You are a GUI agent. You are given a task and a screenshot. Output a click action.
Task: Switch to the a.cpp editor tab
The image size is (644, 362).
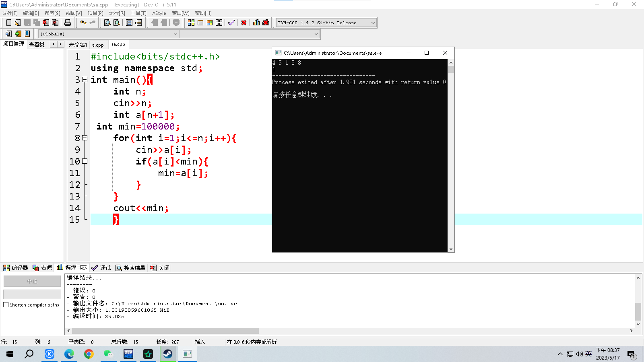[x=98, y=45]
